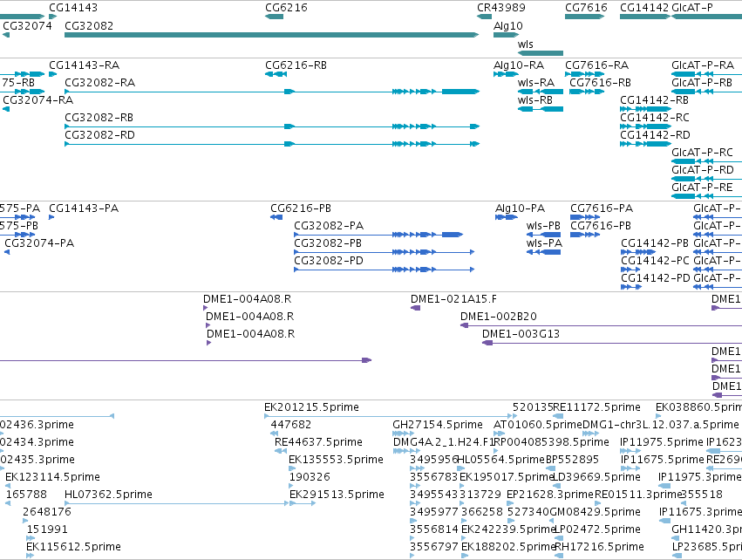Select the DME1-002B20 feature
742x560 pixels.
click(601, 325)
